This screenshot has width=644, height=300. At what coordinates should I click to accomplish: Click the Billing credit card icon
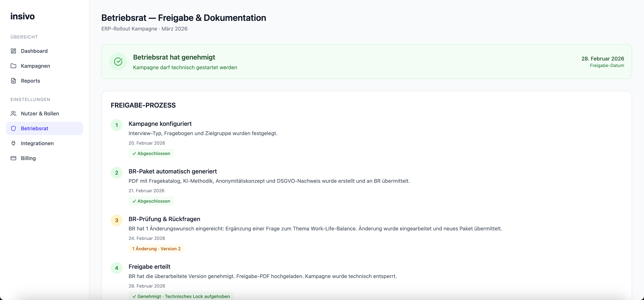click(13, 158)
